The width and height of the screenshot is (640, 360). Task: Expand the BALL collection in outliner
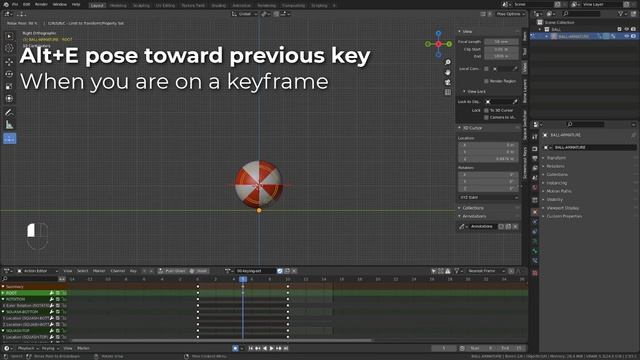(540, 29)
